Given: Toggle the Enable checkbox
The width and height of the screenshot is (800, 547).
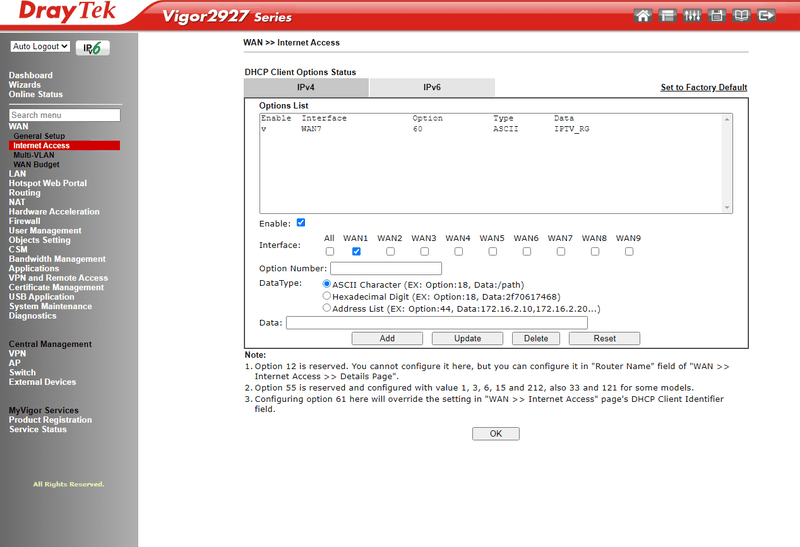Looking at the screenshot, I should coord(301,222).
